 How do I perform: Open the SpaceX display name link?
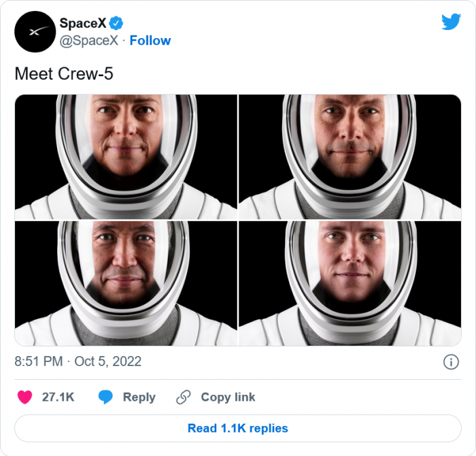tap(82, 24)
